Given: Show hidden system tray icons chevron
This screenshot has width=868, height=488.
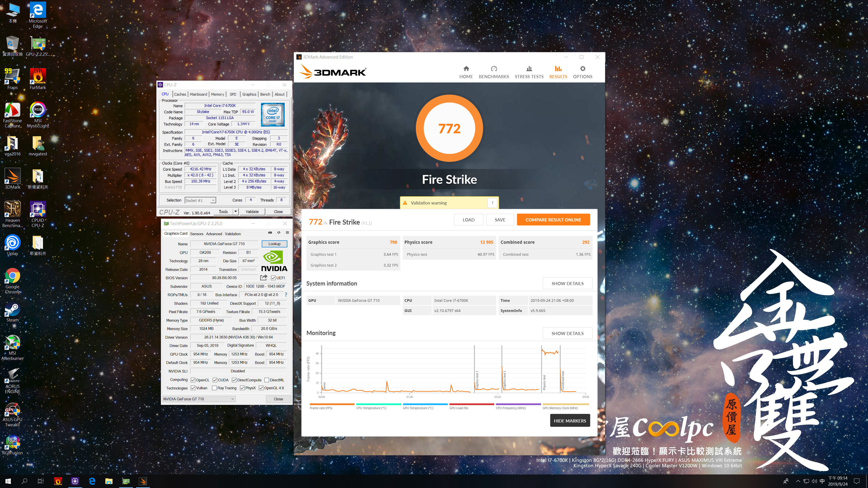Looking at the screenshot, I should pos(797,481).
